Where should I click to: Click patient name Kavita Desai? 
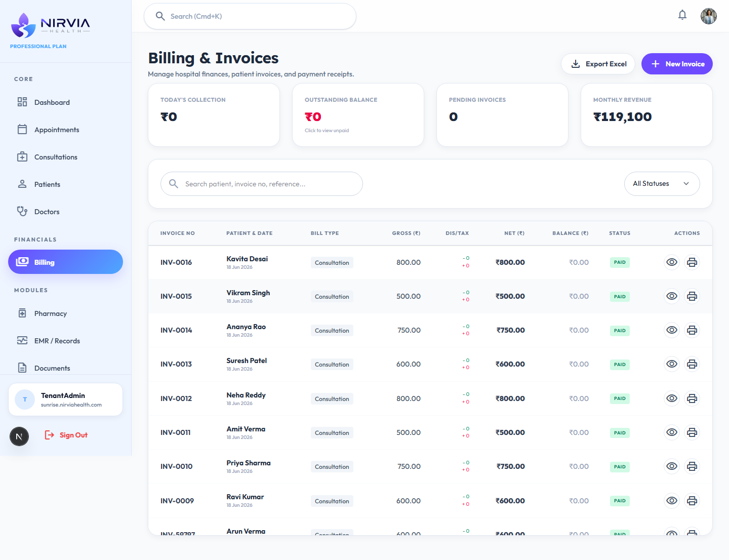pos(247,259)
